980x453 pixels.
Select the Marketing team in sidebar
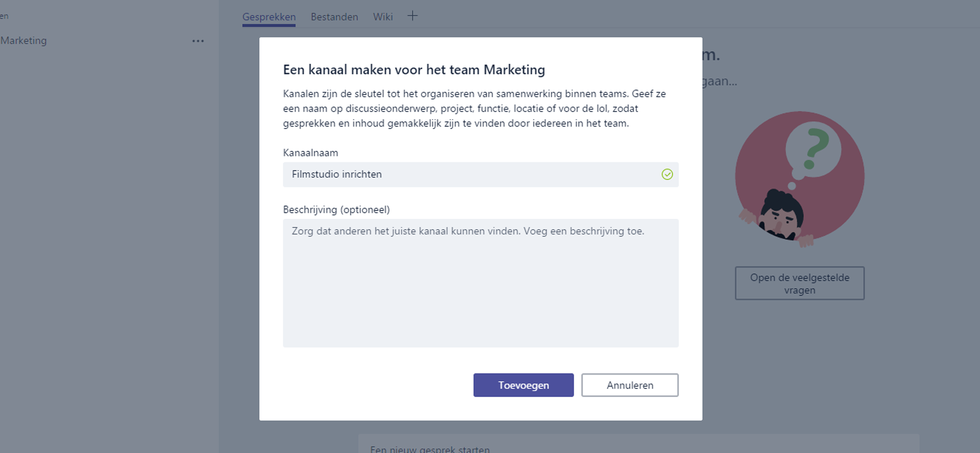(24, 40)
